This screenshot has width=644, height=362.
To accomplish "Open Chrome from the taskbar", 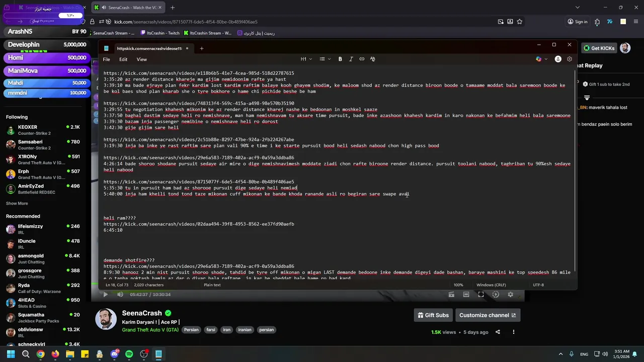I will [x=40, y=354].
